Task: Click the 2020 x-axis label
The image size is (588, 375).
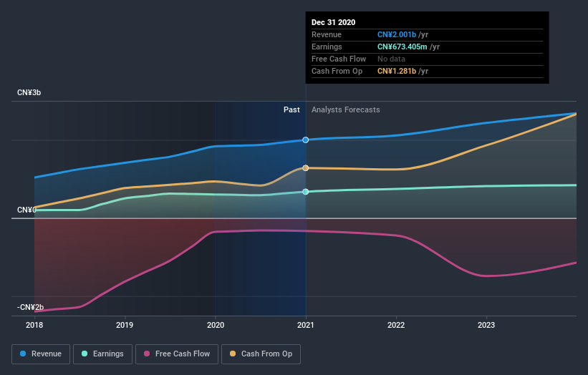Action: pyautogui.click(x=216, y=325)
